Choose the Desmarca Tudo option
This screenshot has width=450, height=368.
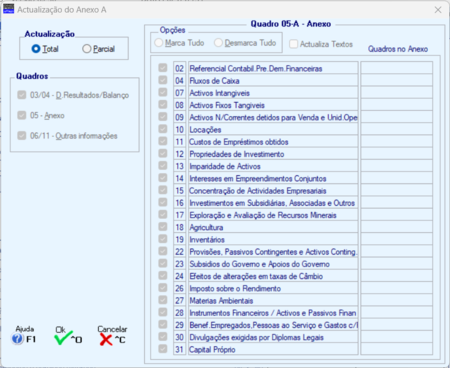(218, 43)
